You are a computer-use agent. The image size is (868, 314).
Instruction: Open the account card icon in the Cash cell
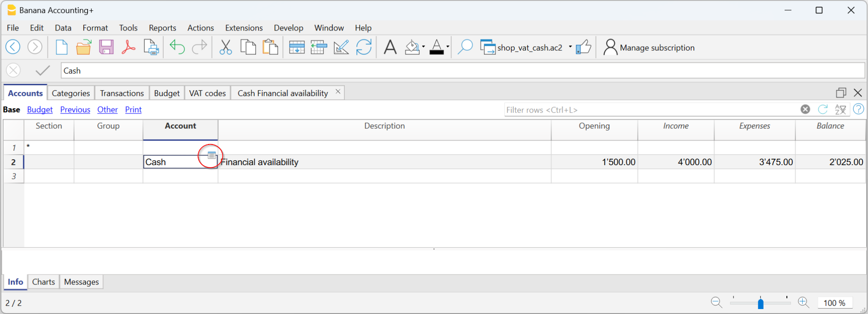pyautogui.click(x=212, y=155)
